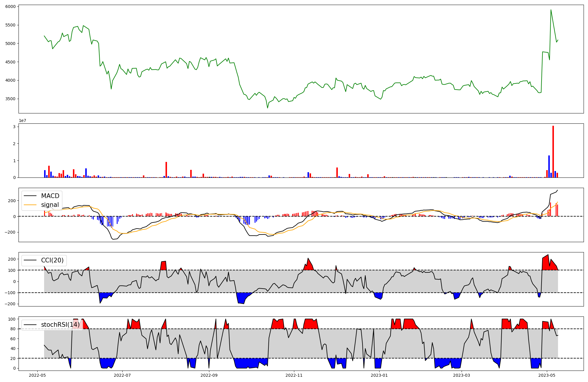
Task: Click the 6000 price axis tick label
Action: coord(10,6)
